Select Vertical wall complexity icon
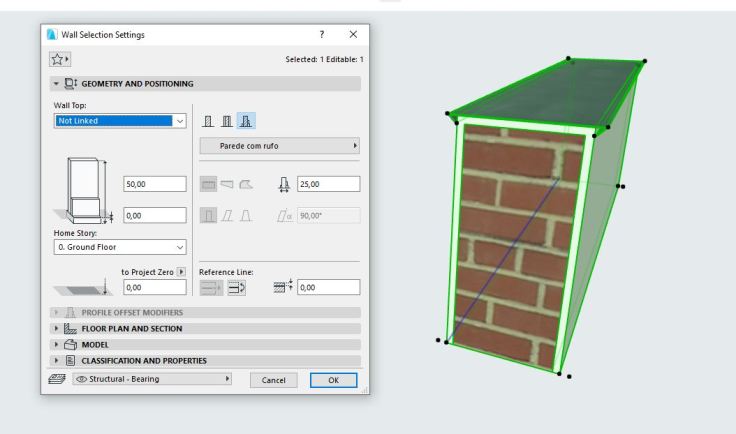 tap(208, 216)
